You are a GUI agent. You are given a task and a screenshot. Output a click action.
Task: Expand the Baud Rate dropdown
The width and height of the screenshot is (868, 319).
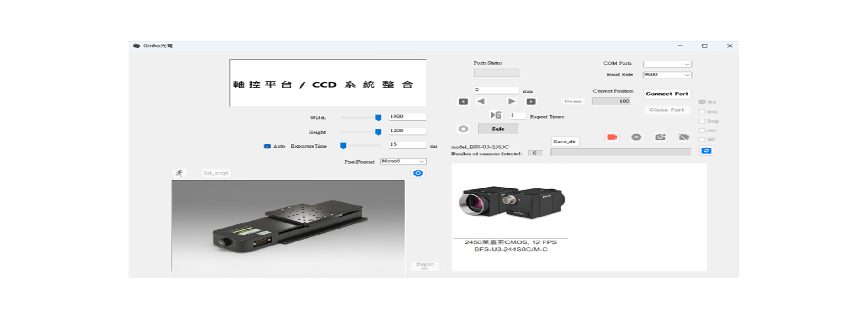(667, 75)
